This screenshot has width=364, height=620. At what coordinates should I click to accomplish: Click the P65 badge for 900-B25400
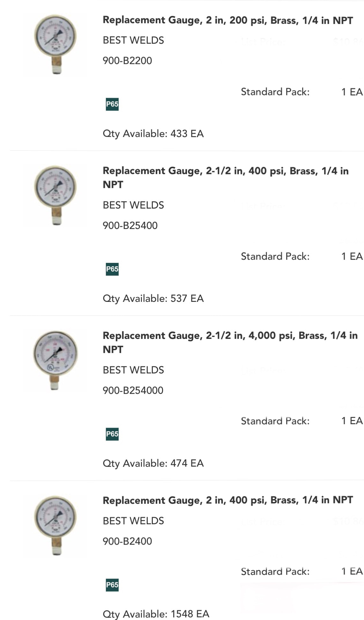point(112,269)
